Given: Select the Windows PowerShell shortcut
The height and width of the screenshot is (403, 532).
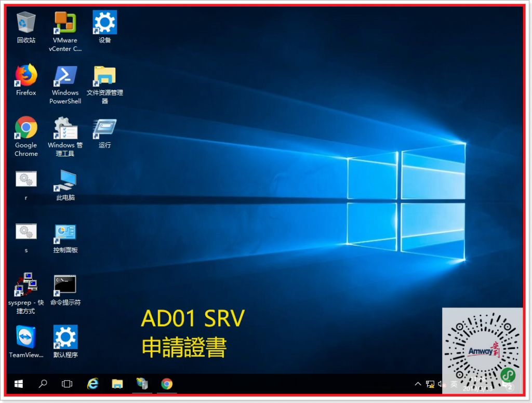Looking at the screenshot, I should point(65,76).
